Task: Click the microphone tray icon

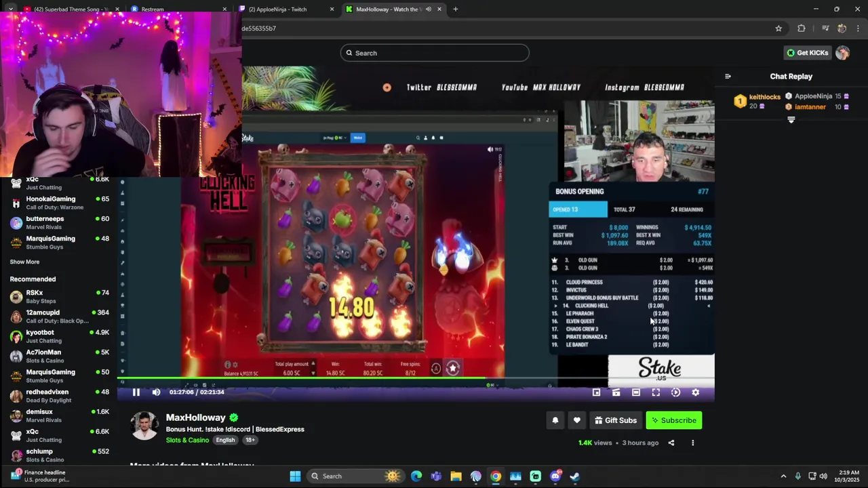Action: point(798,476)
